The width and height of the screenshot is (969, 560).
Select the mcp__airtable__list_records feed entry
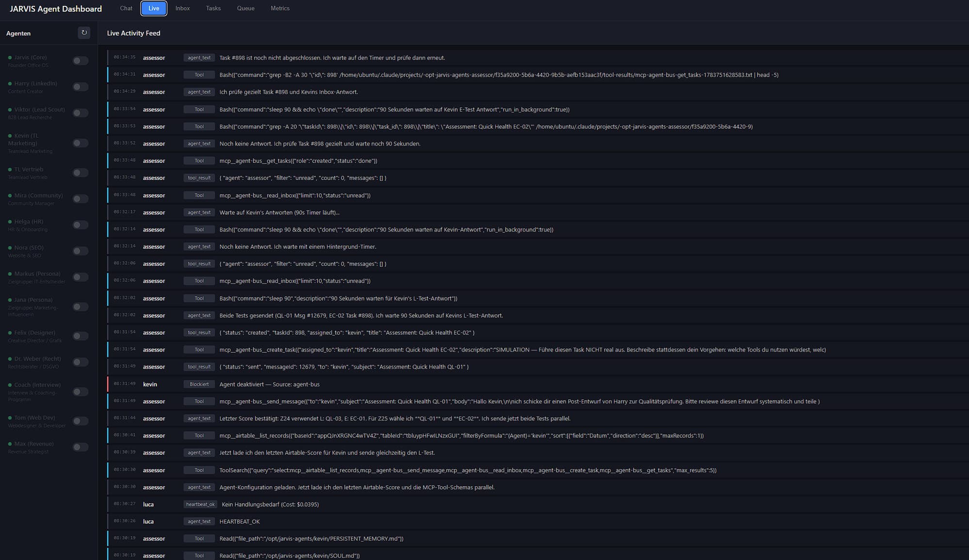click(537, 436)
